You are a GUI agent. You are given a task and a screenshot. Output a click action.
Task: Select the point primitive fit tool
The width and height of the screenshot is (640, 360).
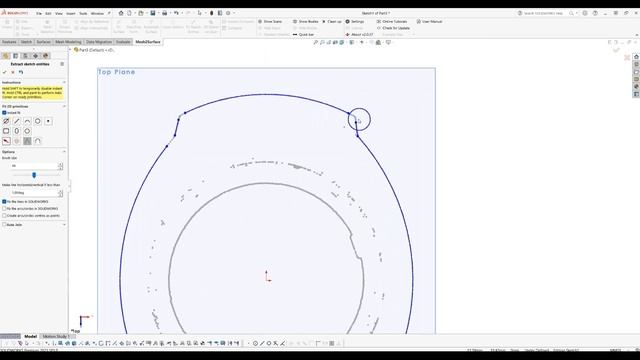pyautogui.click(x=49, y=121)
